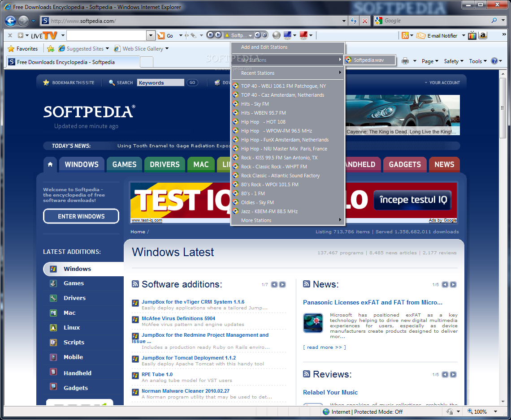Click the home icon tab on Softpedia
Screen dimensions: 511x420
point(50,164)
